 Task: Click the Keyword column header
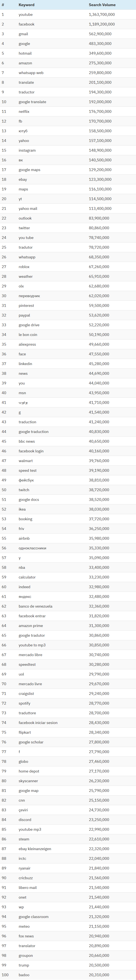click(26, 5)
